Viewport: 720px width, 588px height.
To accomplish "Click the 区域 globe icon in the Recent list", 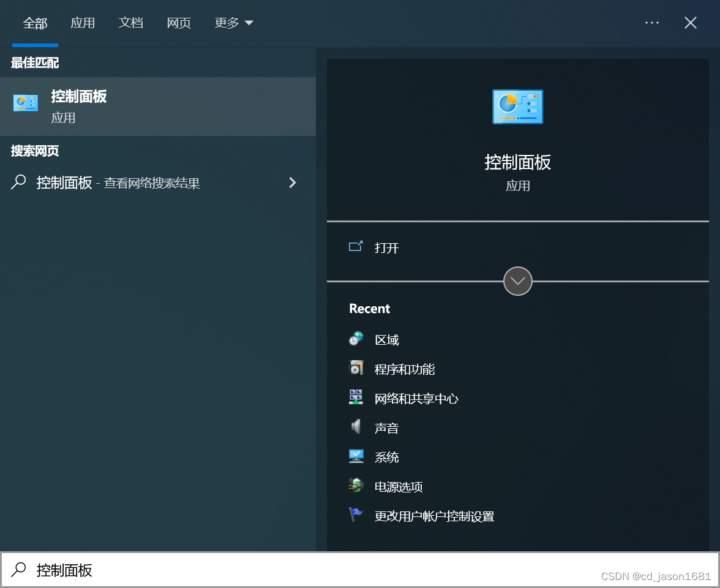I will pos(356,339).
